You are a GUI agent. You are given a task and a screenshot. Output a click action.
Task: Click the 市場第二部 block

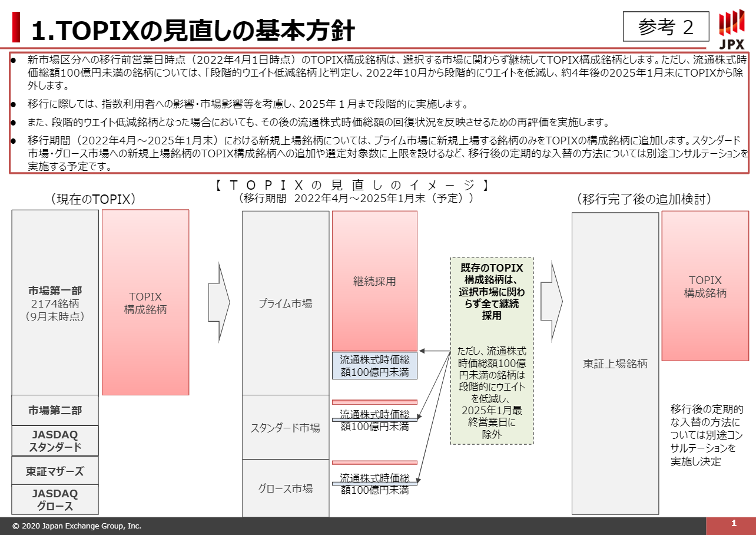pyautogui.click(x=55, y=410)
